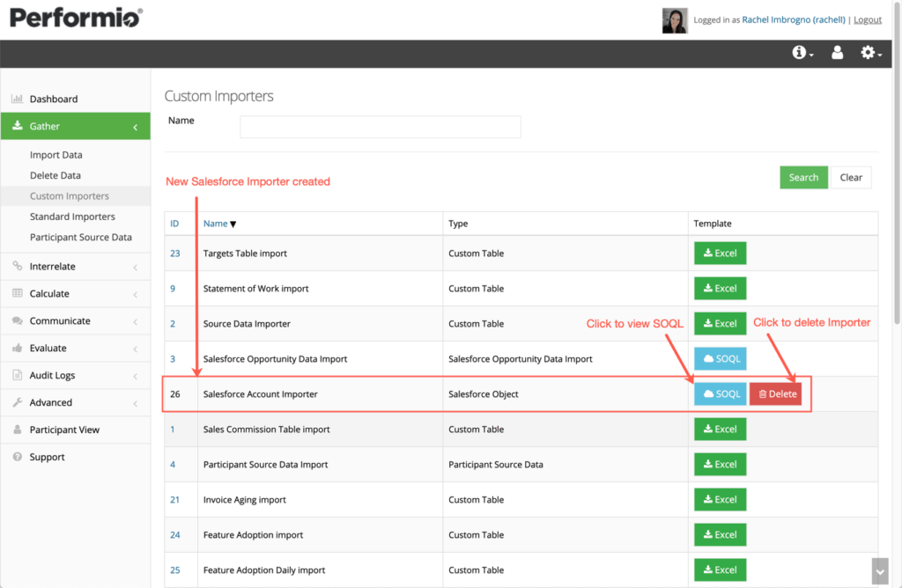This screenshot has height=588, width=902.
Task: Click inside the Name search field
Action: point(381,127)
